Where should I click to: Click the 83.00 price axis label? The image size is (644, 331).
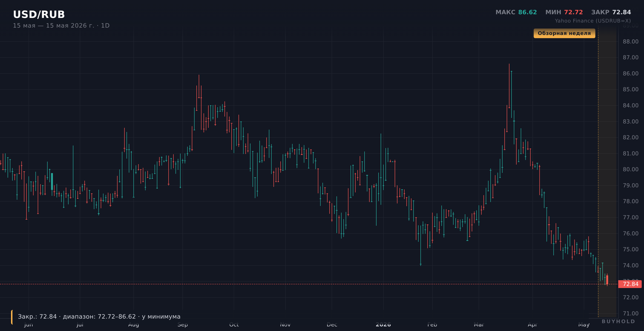pyautogui.click(x=630, y=121)
